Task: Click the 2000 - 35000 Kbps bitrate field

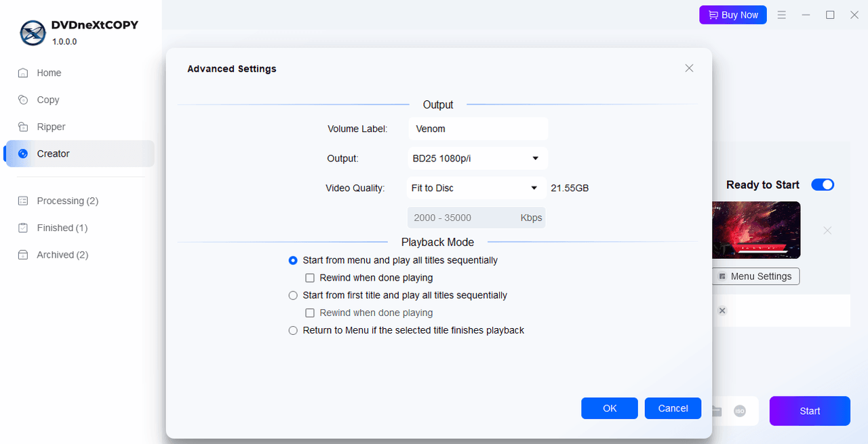Action: click(x=476, y=218)
